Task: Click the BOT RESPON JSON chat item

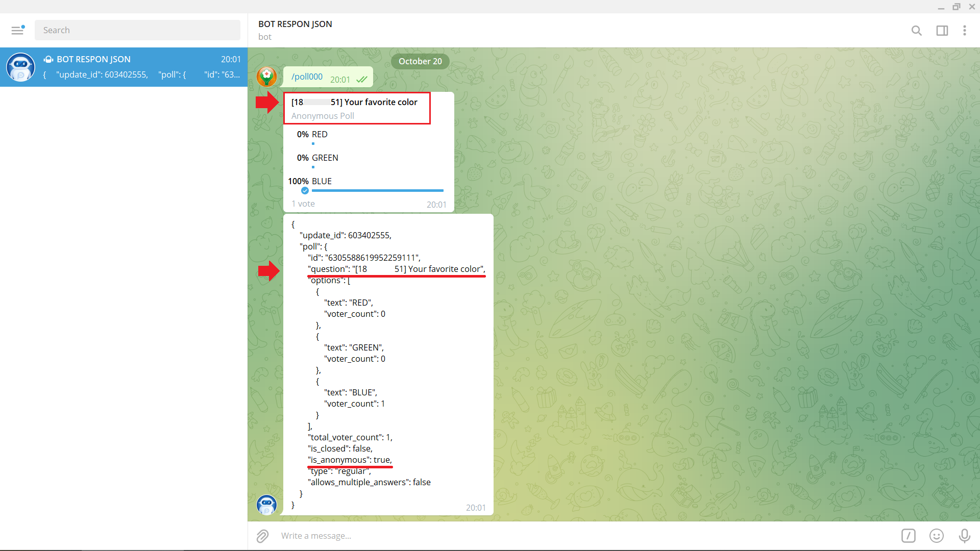Action: [x=124, y=67]
